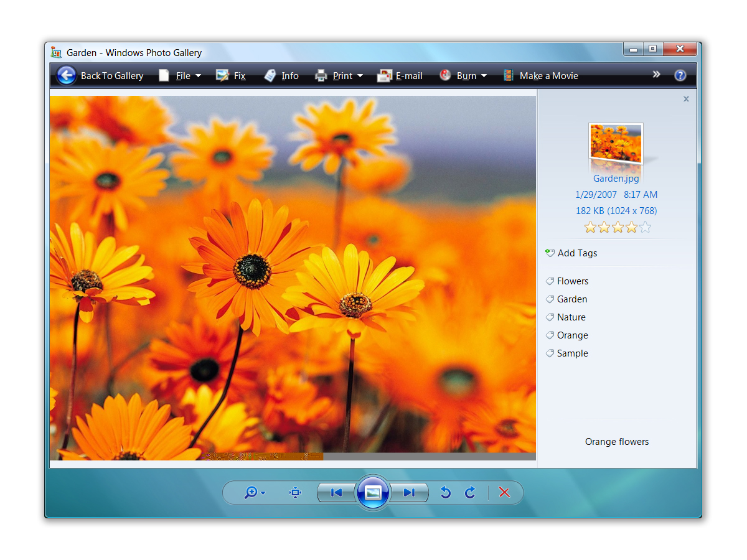This screenshot has height=560, width=747.
Task: Open the Fix editing panel
Action: (231, 76)
